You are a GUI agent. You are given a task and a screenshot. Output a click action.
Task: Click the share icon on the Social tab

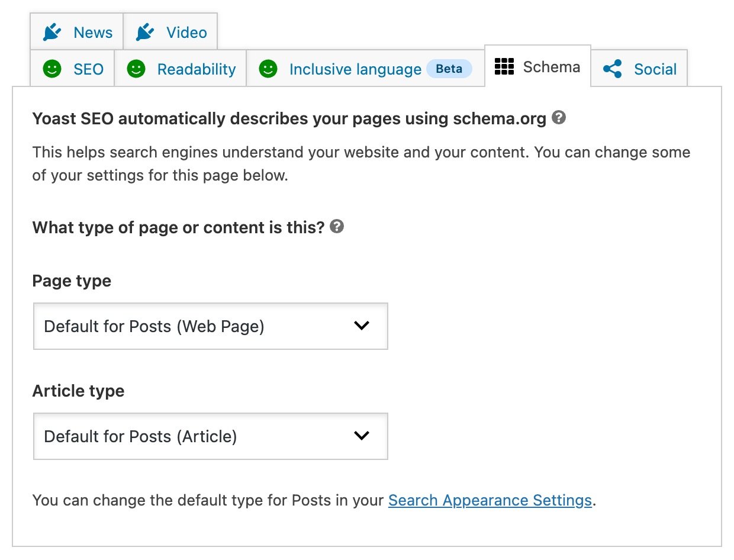click(x=613, y=69)
